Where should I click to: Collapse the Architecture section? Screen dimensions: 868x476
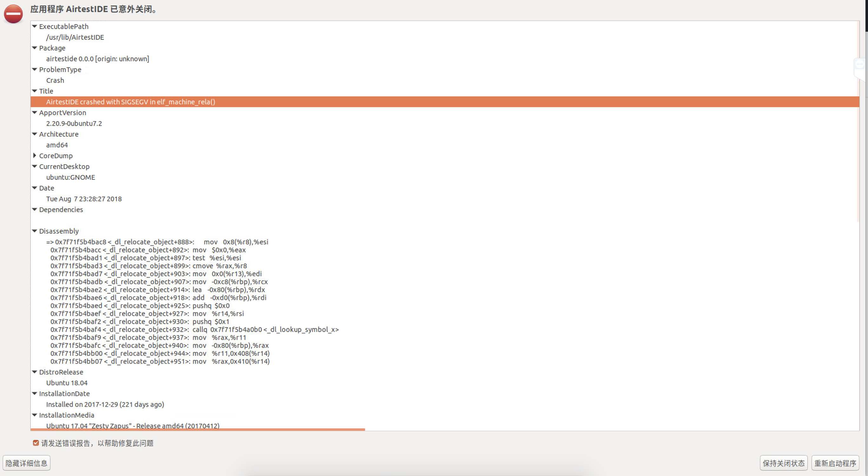34,134
